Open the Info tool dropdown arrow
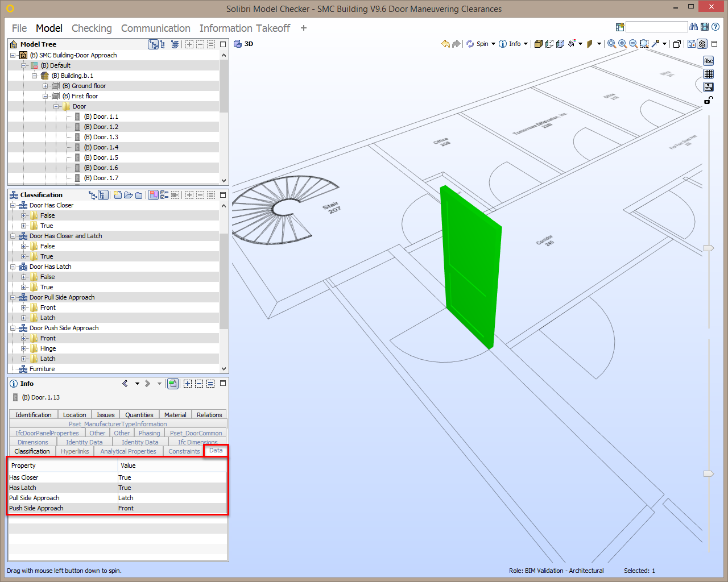 tap(526, 44)
